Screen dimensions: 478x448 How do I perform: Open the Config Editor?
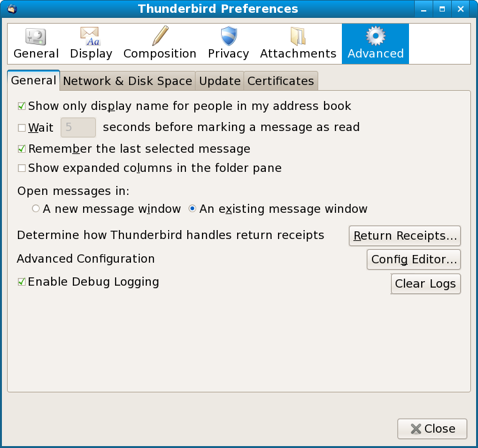[413, 259]
